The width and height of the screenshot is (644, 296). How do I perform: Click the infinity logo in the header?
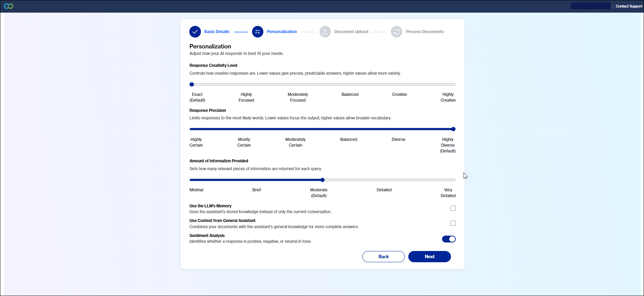(9, 6)
